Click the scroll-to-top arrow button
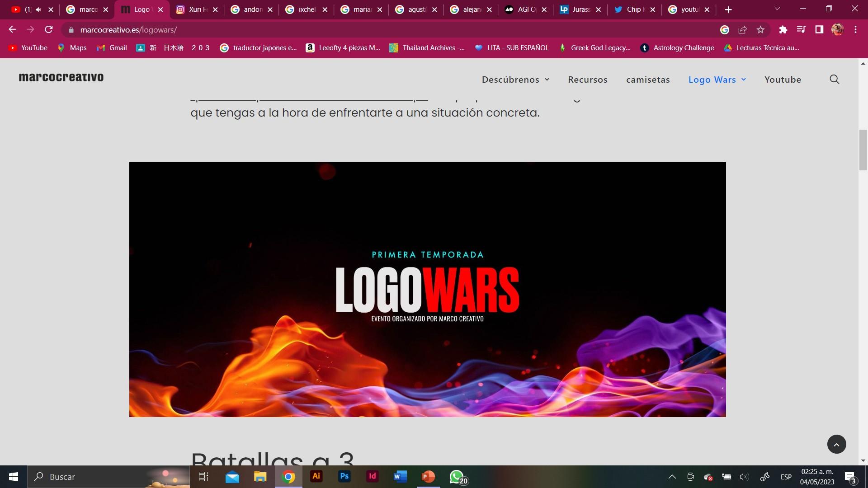 coord(836,445)
